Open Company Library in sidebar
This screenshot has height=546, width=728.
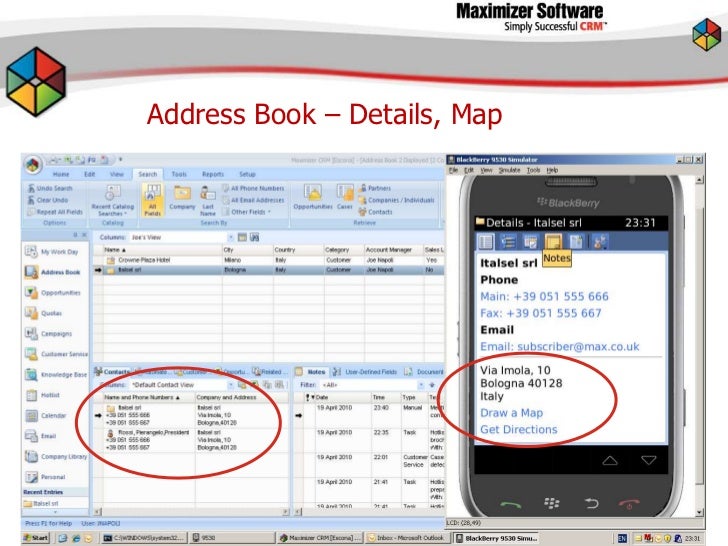(x=56, y=456)
